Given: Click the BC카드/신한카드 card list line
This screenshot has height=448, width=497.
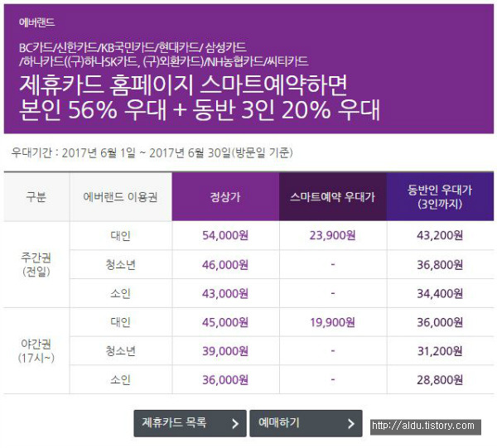Looking at the screenshot, I should [133, 47].
